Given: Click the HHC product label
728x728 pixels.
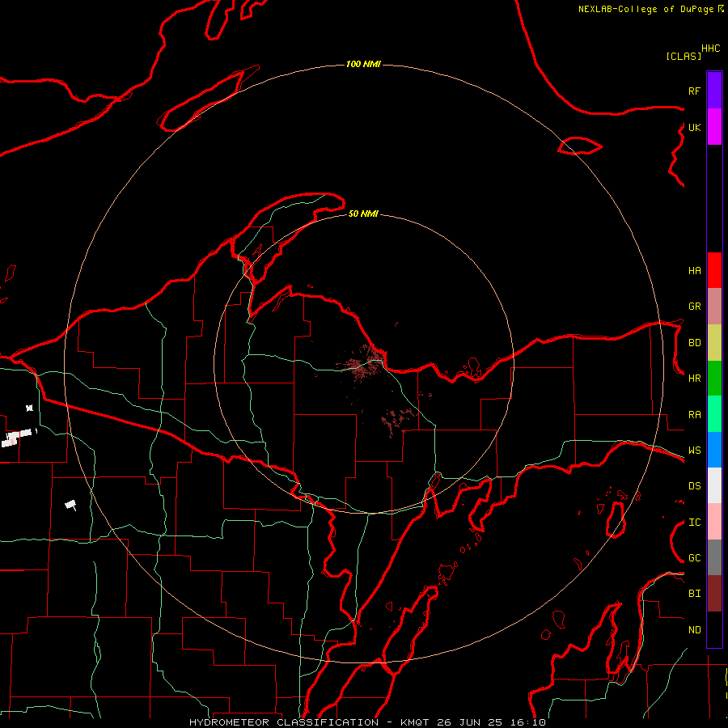Looking at the screenshot, I should pos(711,49).
